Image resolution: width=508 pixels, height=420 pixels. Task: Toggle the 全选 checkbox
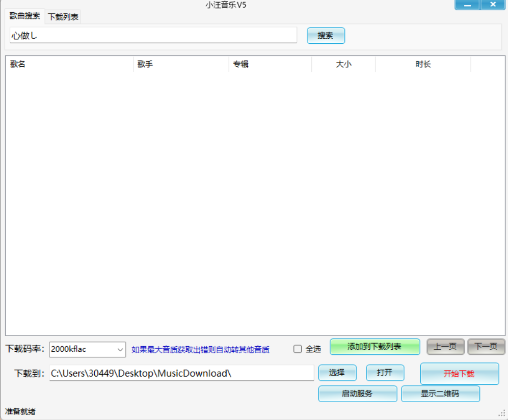(x=298, y=349)
